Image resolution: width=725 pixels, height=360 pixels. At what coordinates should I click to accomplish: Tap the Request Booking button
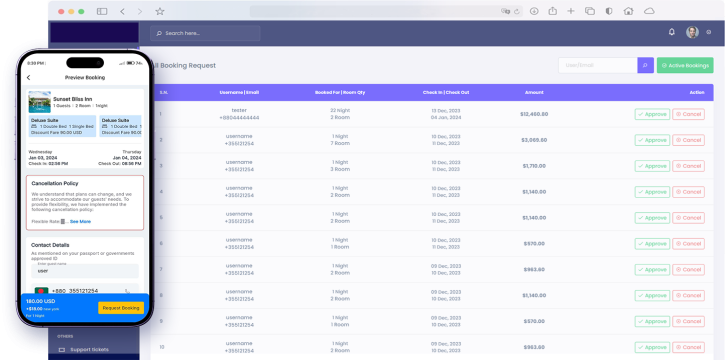point(121,308)
